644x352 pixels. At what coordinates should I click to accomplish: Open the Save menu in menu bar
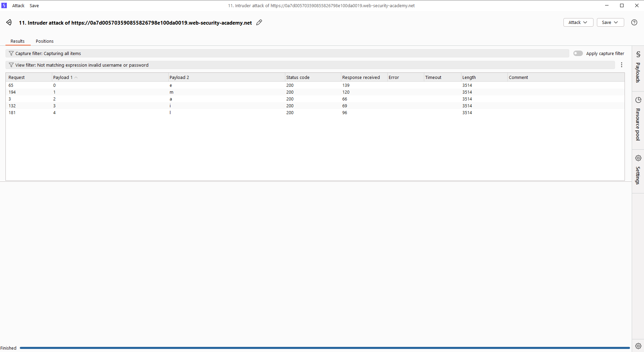(x=34, y=6)
